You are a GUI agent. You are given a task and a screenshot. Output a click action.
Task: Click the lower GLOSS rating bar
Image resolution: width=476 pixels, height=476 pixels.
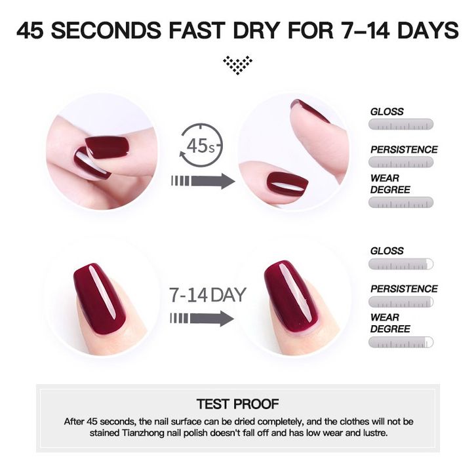(401, 264)
